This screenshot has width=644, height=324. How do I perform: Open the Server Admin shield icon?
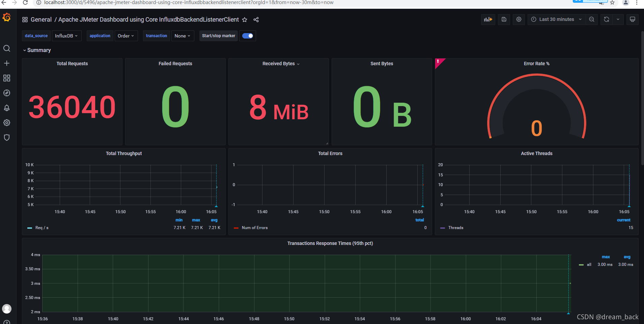pyautogui.click(x=7, y=138)
